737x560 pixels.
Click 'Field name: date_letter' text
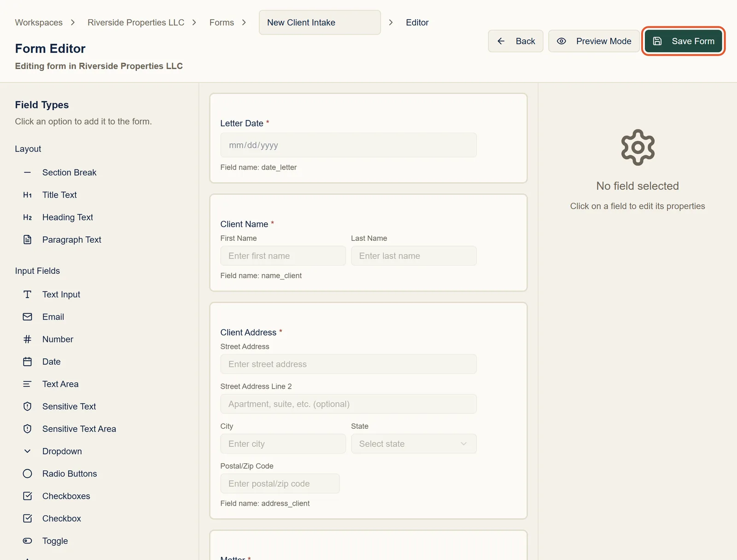(258, 167)
